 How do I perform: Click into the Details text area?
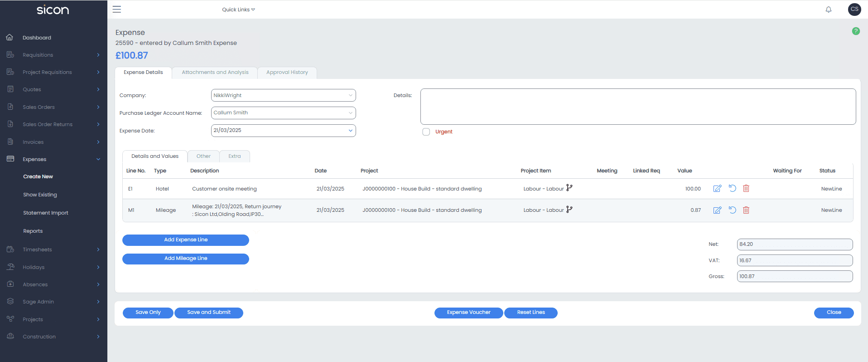point(638,107)
